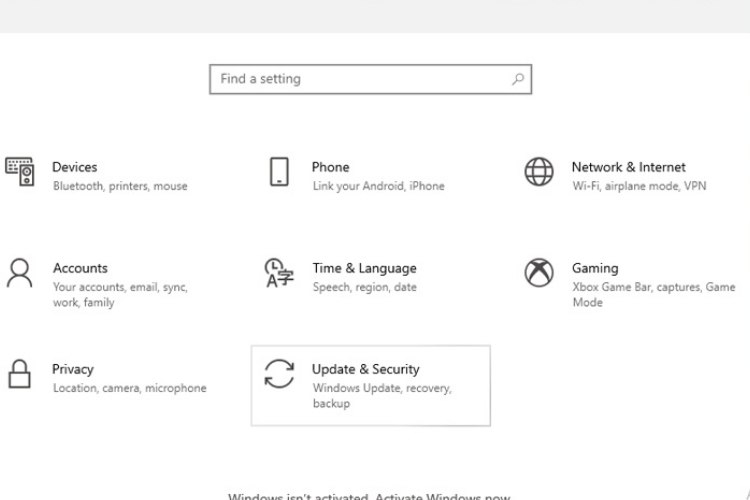
Task: Focus the 'Find a setting' search box
Action: pos(360,79)
